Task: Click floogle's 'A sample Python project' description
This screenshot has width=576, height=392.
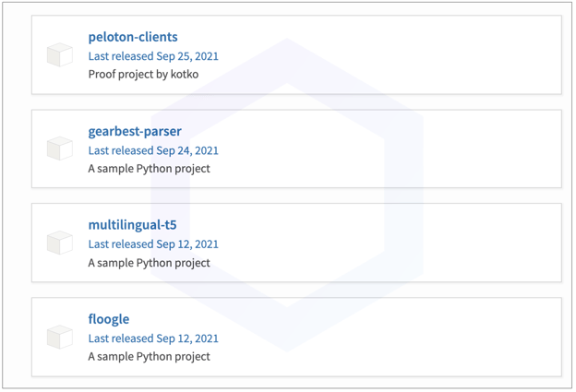Action: pyautogui.click(x=149, y=356)
